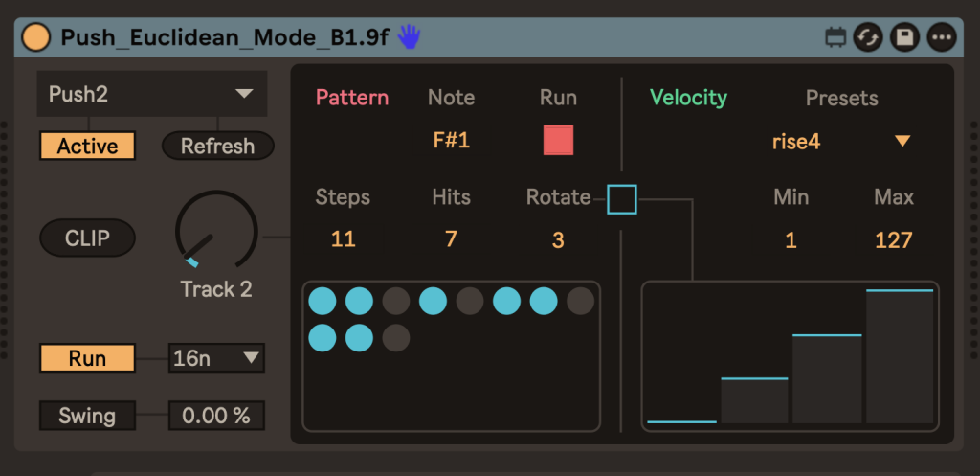Toggle the Active button

click(x=87, y=147)
